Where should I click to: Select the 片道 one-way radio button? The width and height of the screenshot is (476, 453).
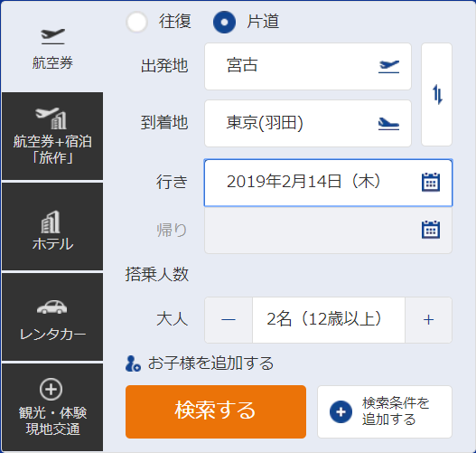[x=224, y=22]
